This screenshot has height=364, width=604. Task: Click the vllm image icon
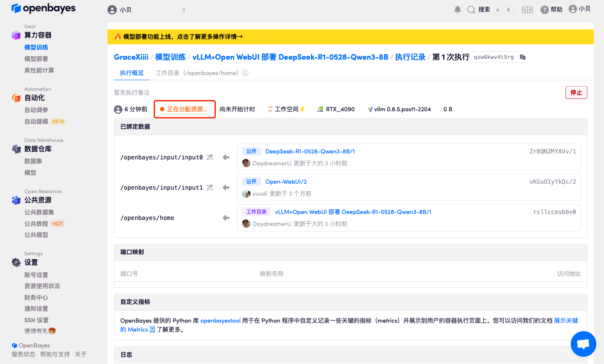tap(370, 110)
